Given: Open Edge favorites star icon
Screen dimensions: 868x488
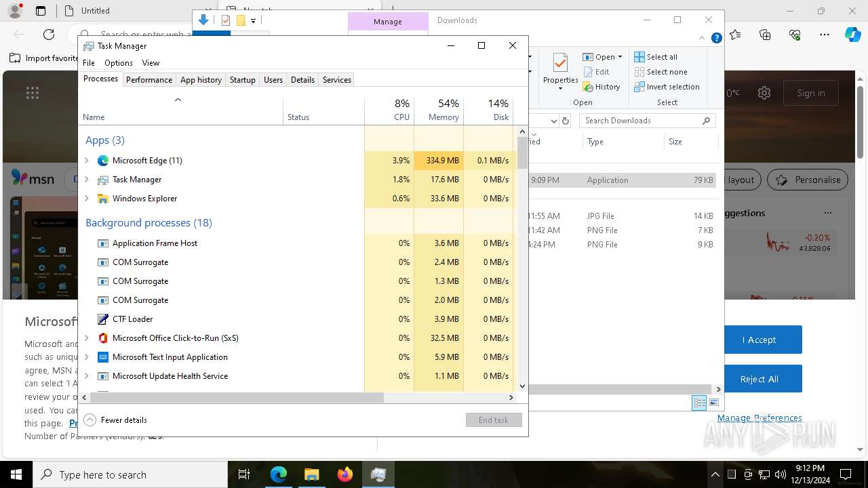Looking at the screenshot, I should coord(735,34).
